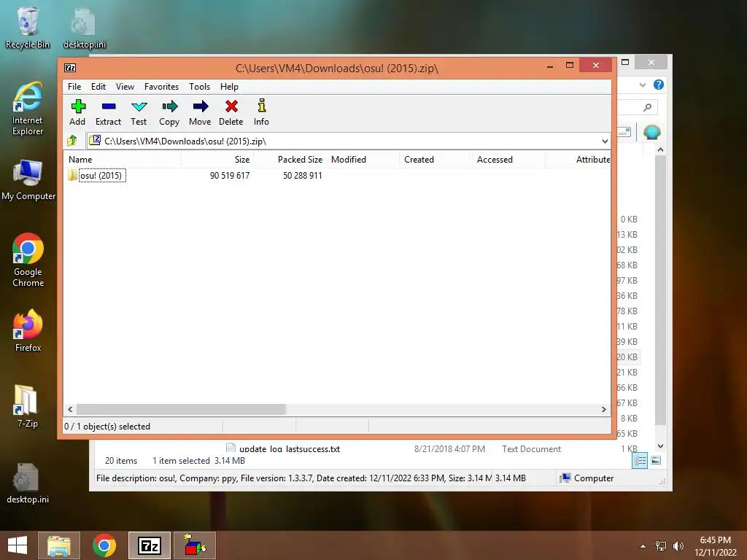747x560 pixels.
Task: Click the taskbar app right of 7-Zip
Action: (195, 545)
